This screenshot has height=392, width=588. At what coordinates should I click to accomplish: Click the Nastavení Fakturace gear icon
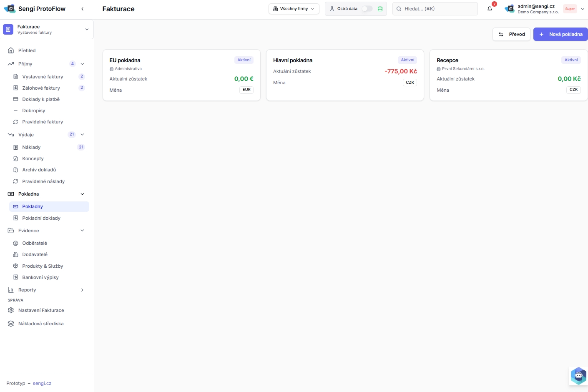[x=11, y=310]
